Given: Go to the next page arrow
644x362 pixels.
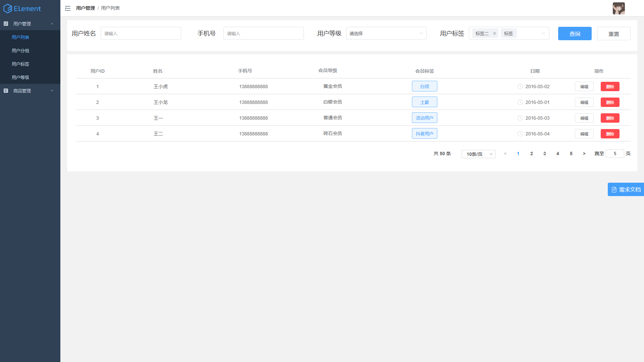Looking at the screenshot, I should (x=584, y=154).
